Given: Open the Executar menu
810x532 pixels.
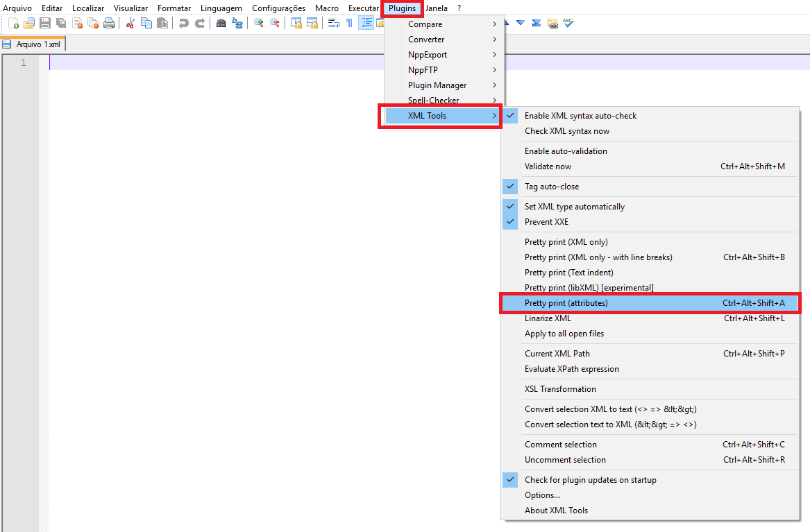Looking at the screenshot, I should (x=363, y=8).
